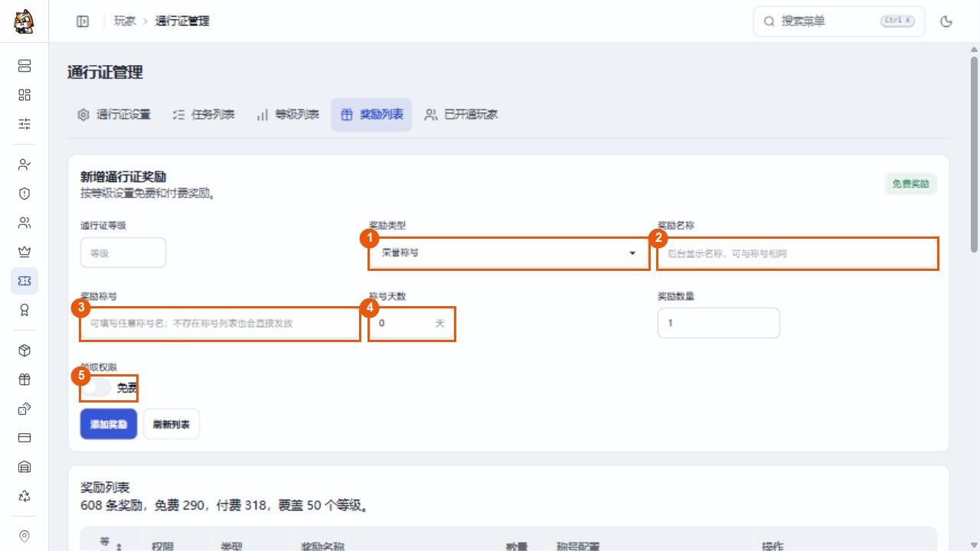This screenshot has width=980, height=551.
Task: Select the 奖励列表 tab
Action: pos(371,115)
